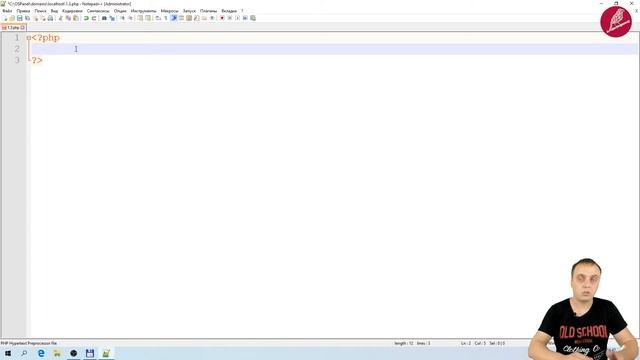640x360 pixels.
Task: Close the 1.3.php tab
Action: pyautogui.click(x=23, y=28)
